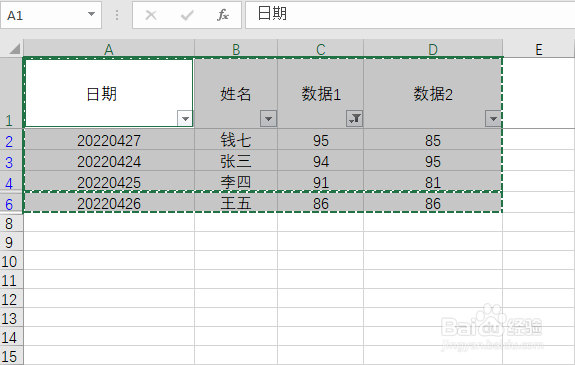Screen dimensions: 575x365
Task: Select column C header
Action: click(321, 49)
